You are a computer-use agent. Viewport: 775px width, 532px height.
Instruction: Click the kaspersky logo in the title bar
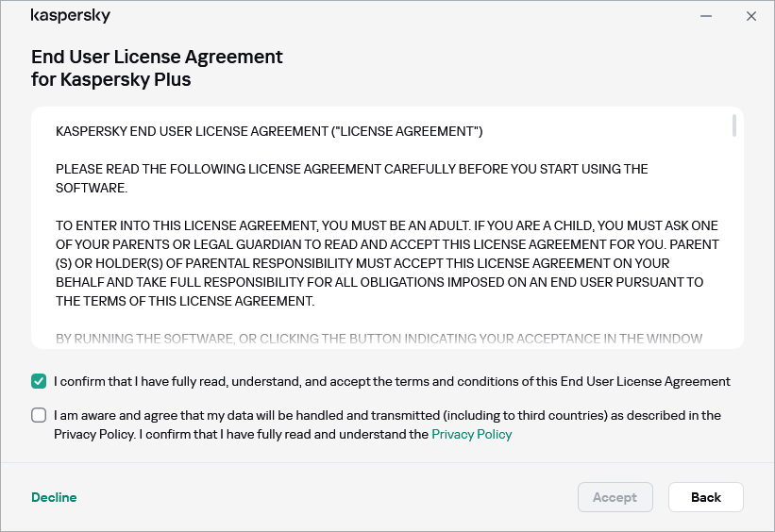point(71,16)
